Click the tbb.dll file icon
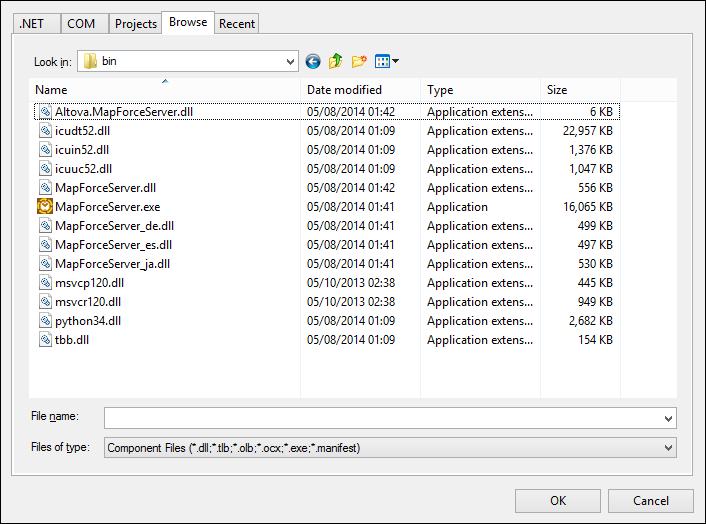Screen dimensions: 706x524 pyautogui.click(x=45, y=340)
